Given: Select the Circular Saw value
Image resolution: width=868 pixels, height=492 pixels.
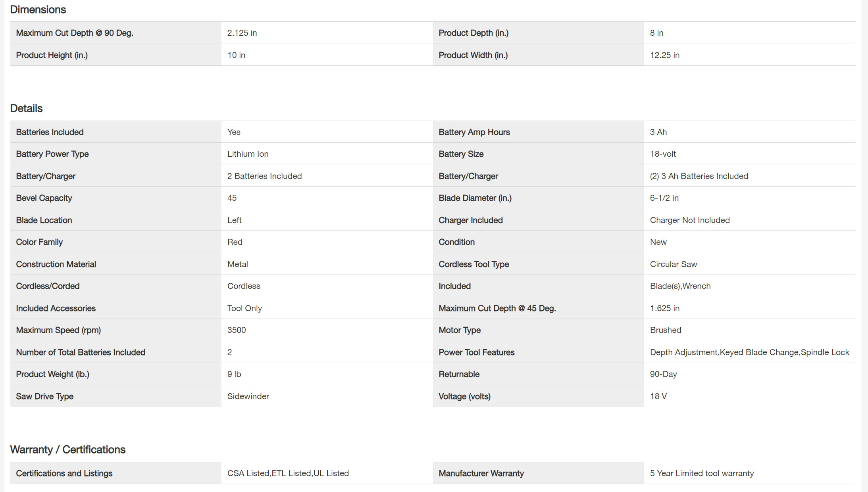Looking at the screenshot, I should [673, 264].
